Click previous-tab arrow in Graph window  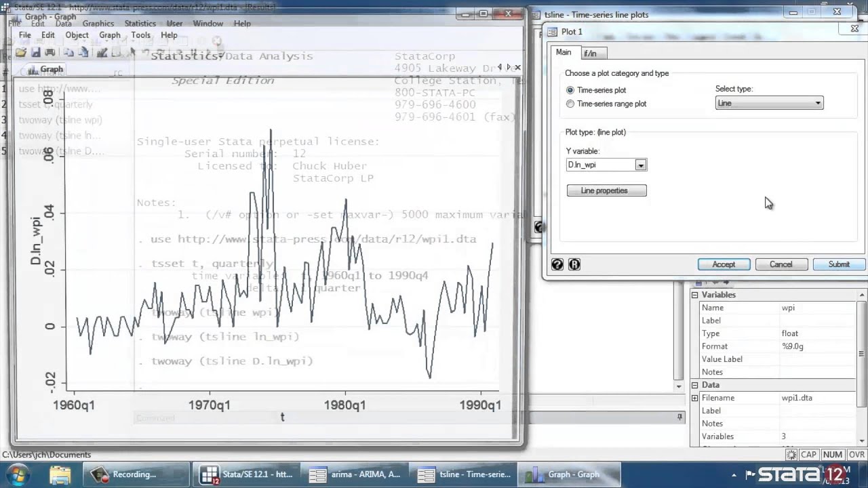[x=500, y=67]
